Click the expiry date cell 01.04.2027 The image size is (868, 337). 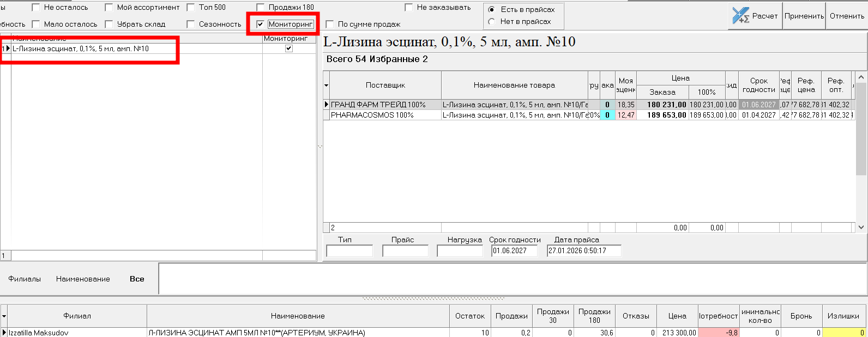[x=758, y=115]
